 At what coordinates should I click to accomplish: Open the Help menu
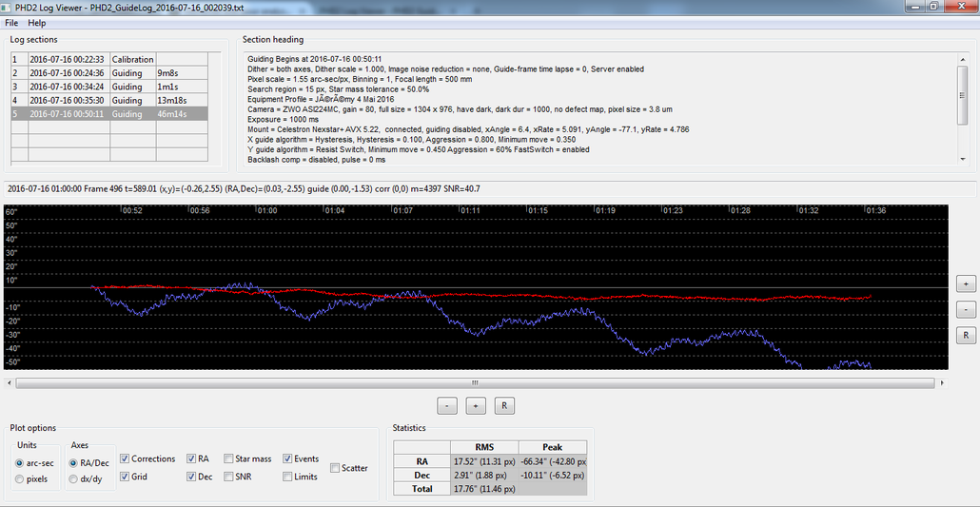point(37,23)
